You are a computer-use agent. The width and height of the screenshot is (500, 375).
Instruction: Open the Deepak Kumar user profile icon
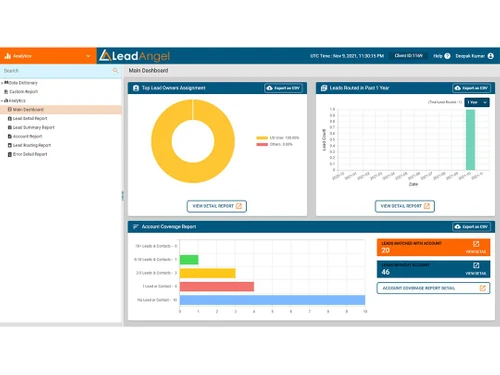[491, 56]
